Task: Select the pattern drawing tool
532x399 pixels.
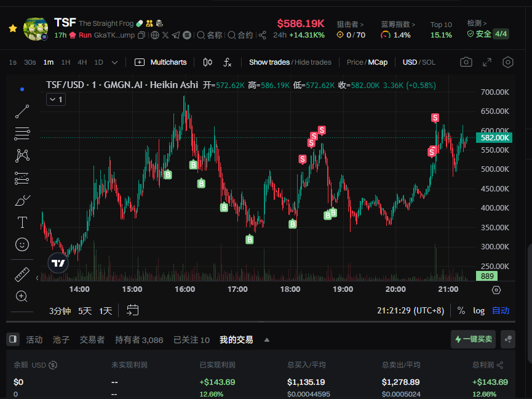Action: pos(22,156)
